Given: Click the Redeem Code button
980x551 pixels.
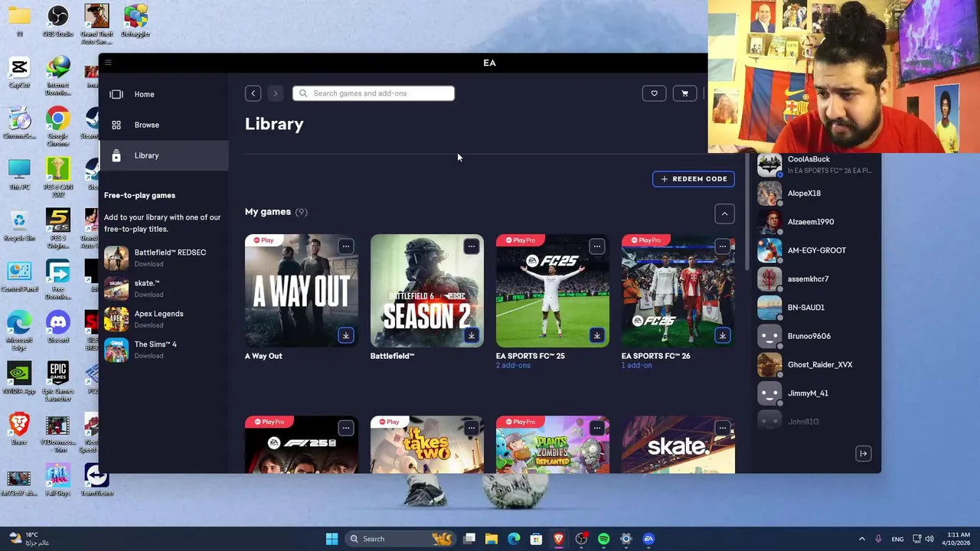Looking at the screenshot, I should (x=694, y=179).
